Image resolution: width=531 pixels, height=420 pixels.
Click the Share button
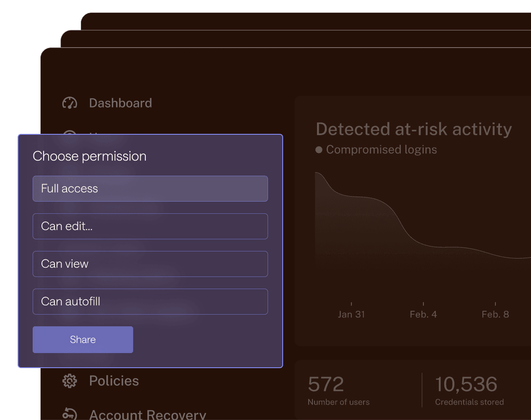(x=82, y=339)
